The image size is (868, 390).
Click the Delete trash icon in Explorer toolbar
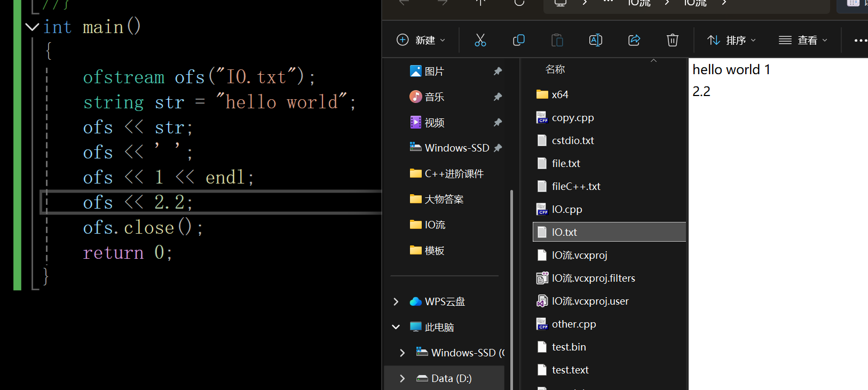pos(673,40)
